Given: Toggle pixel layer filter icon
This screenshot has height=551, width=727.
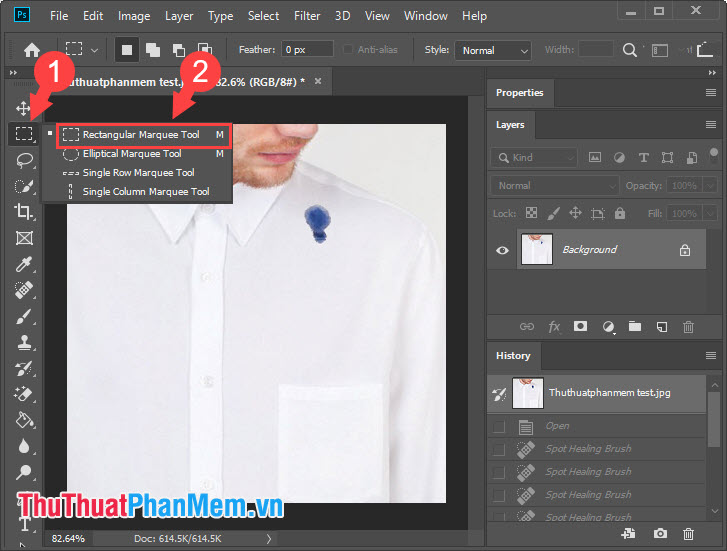Looking at the screenshot, I should click(x=594, y=157).
